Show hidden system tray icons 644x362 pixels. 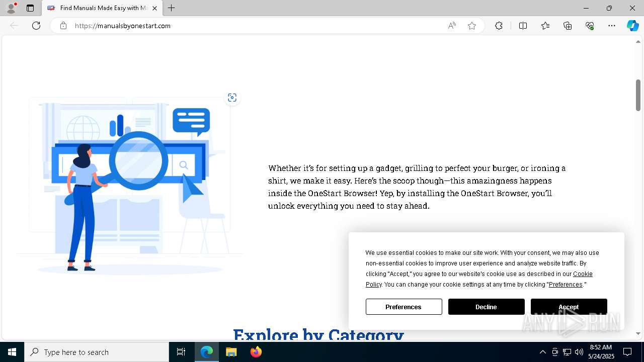click(x=542, y=352)
